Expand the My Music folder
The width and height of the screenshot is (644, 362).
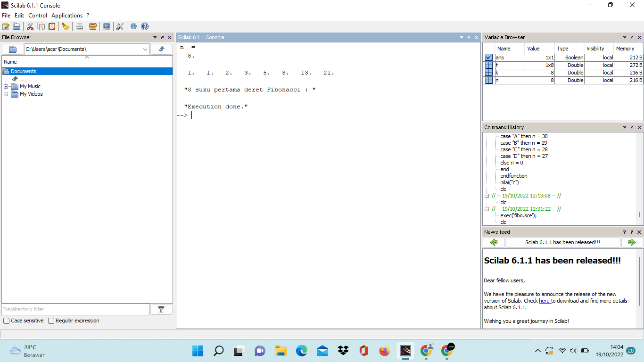click(x=6, y=86)
